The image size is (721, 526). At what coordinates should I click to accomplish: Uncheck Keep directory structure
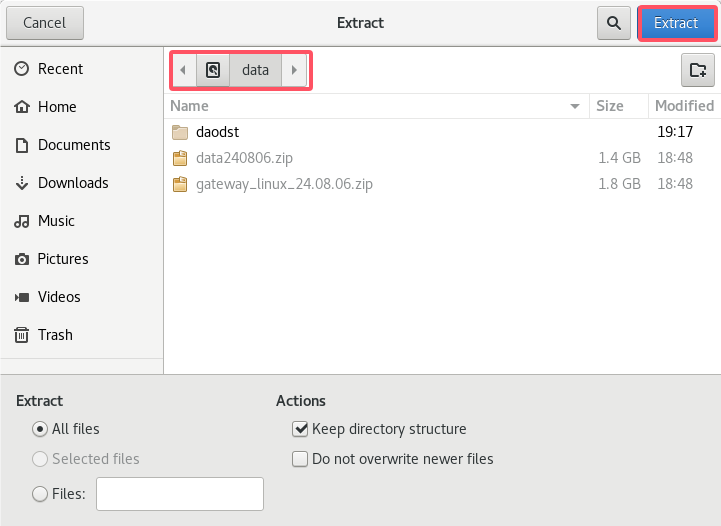coord(300,429)
